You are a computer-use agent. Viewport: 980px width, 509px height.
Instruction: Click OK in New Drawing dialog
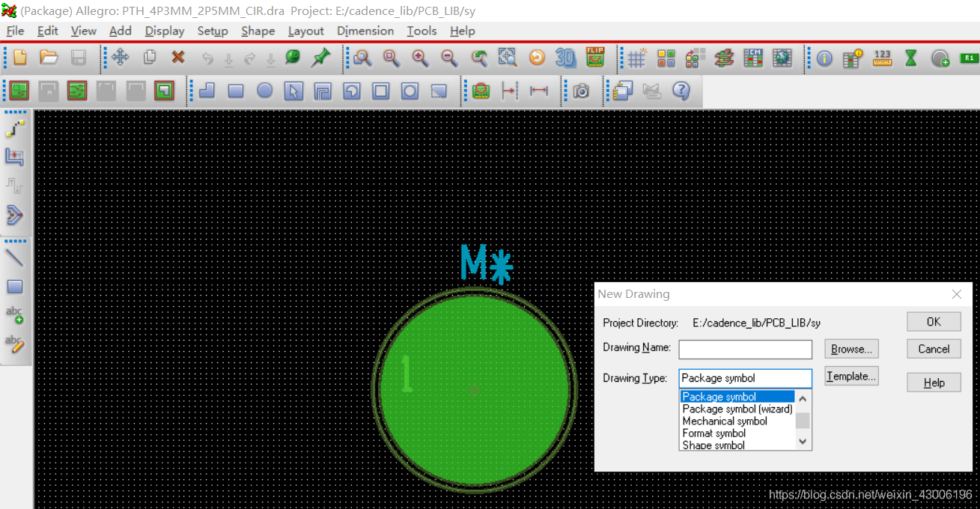tap(934, 322)
